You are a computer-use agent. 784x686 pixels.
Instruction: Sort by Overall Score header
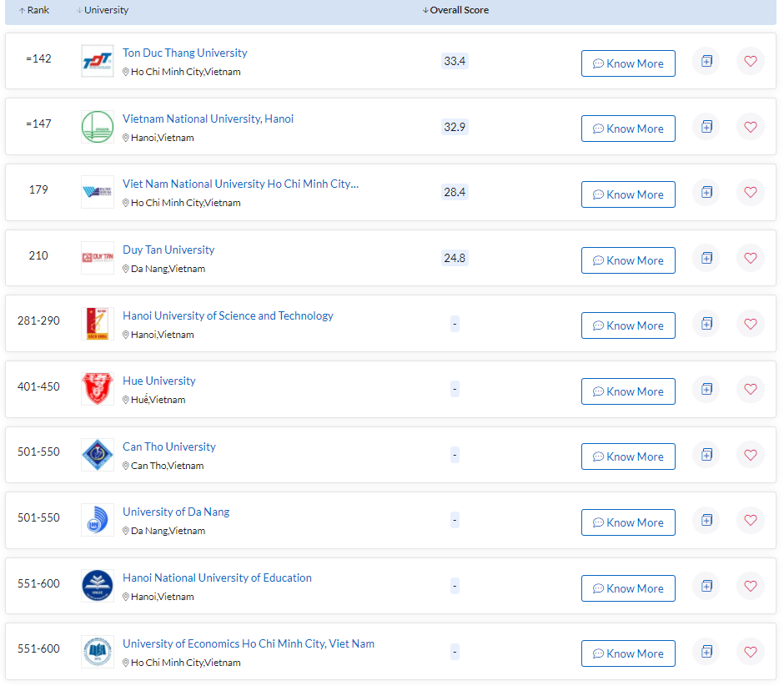456,10
